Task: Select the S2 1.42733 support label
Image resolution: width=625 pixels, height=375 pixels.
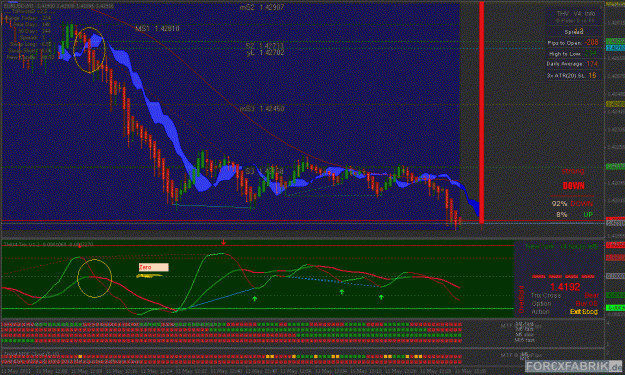Action: (x=265, y=46)
